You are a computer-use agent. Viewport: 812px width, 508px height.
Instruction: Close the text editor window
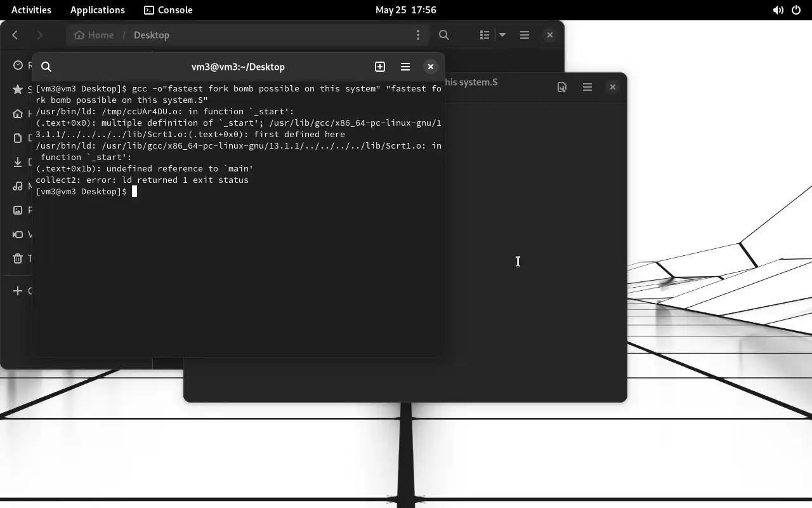click(613, 87)
